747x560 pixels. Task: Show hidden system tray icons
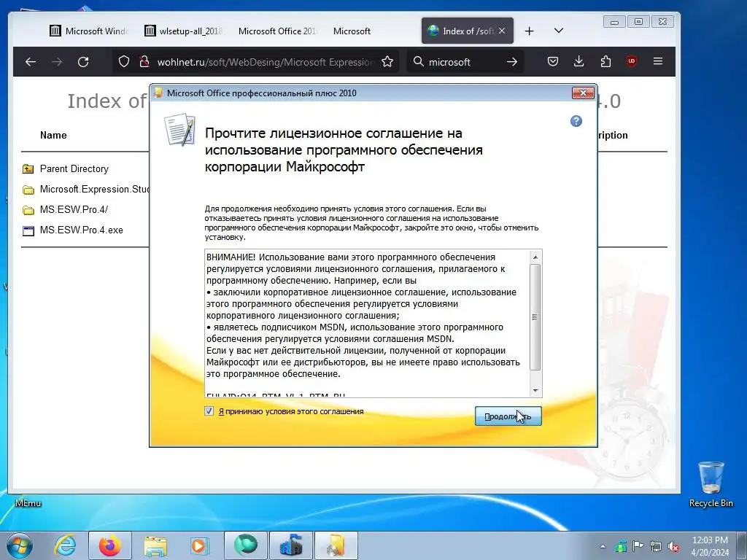click(603, 547)
